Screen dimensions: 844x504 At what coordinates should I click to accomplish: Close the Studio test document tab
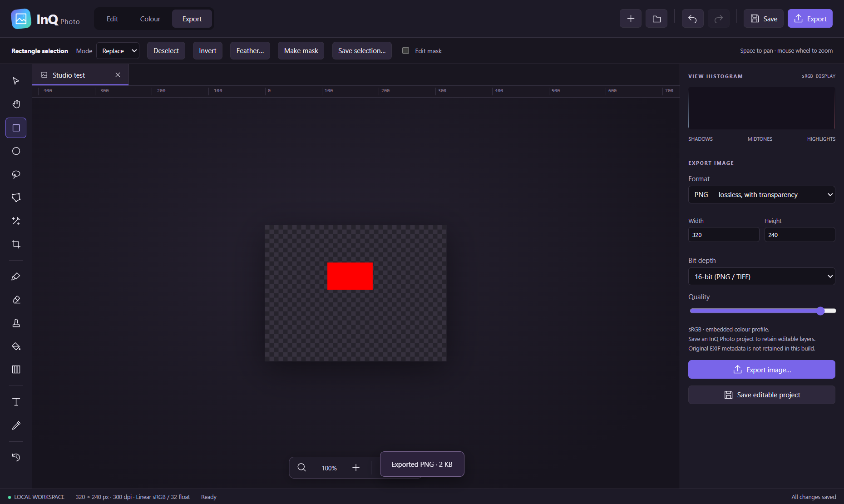pyautogui.click(x=118, y=75)
